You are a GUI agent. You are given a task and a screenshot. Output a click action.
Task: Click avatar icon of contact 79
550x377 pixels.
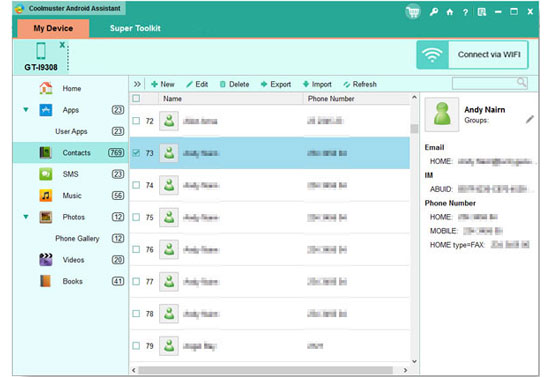coord(169,346)
